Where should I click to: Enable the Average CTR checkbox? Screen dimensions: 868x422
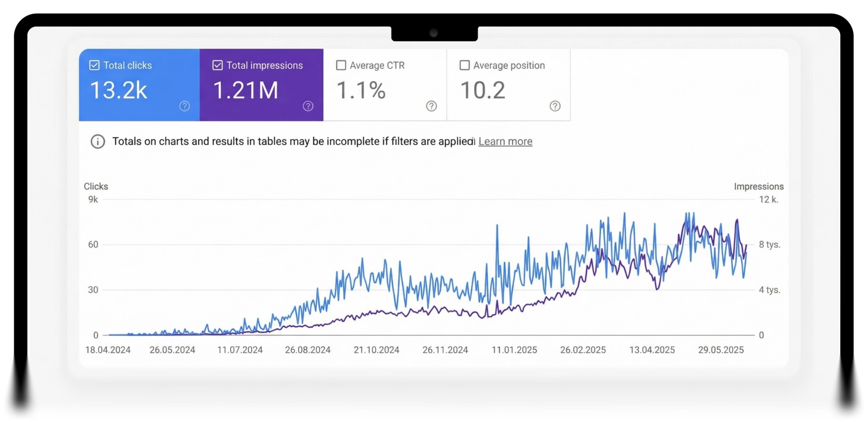click(x=341, y=65)
